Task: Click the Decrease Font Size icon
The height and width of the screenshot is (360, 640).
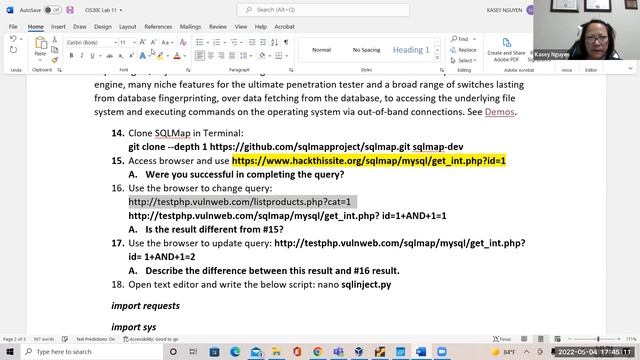Action: [153, 42]
